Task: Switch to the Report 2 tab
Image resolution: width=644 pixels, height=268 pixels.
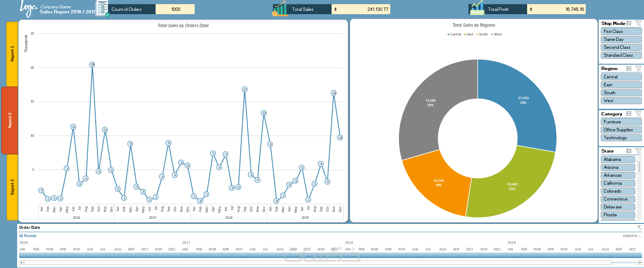Action: tap(10, 120)
